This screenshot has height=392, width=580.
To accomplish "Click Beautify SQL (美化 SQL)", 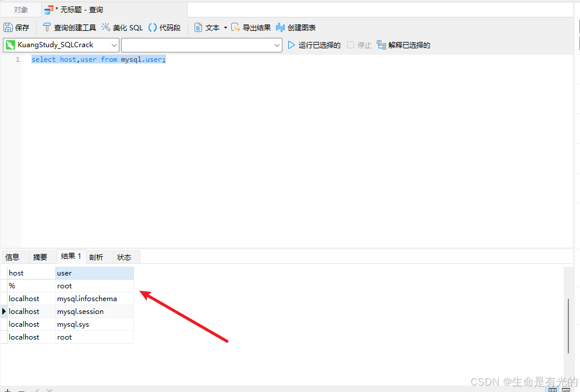I will click(122, 28).
